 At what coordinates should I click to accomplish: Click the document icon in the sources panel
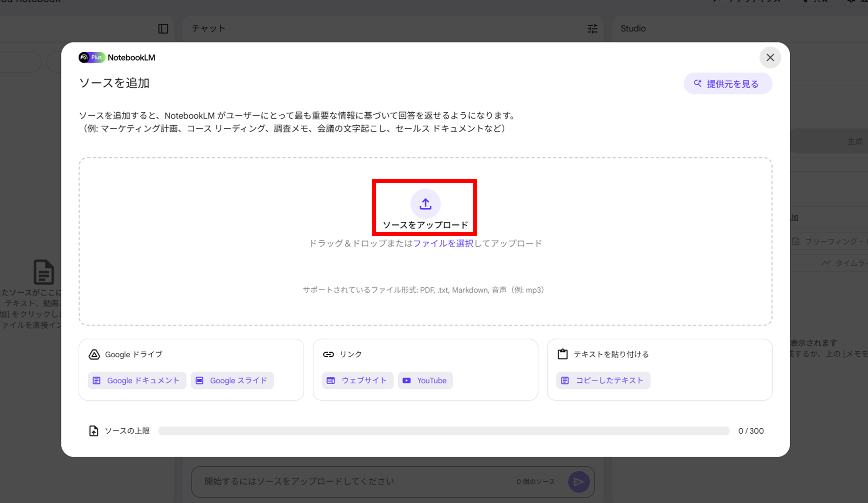[x=44, y=272]
